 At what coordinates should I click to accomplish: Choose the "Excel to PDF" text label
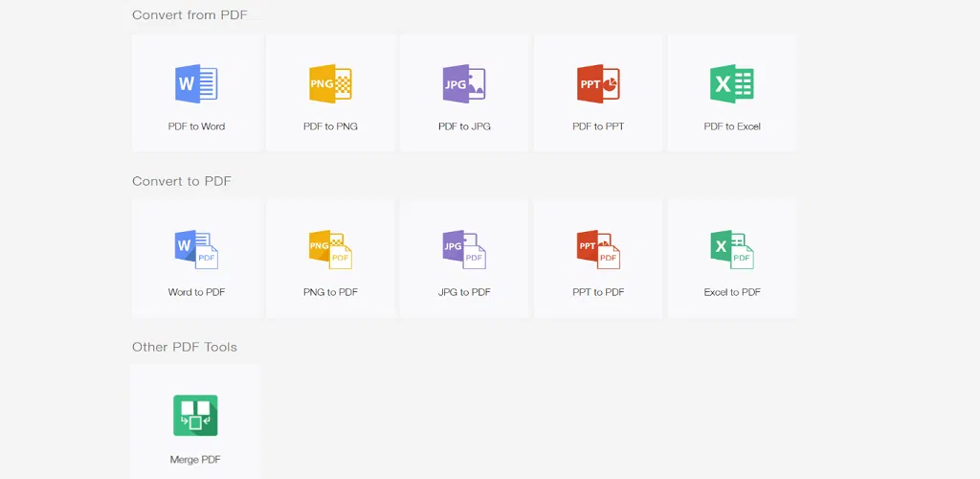click(x=732, y=292)
